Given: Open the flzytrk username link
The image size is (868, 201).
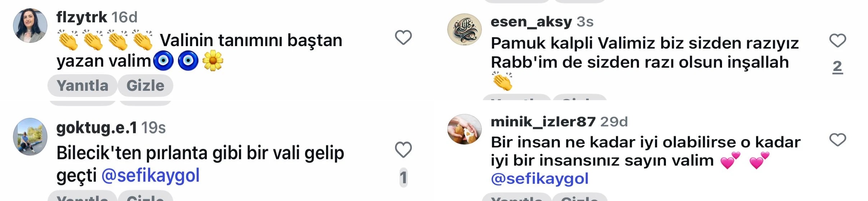Looking at the screenshot, I should (82, 17).
